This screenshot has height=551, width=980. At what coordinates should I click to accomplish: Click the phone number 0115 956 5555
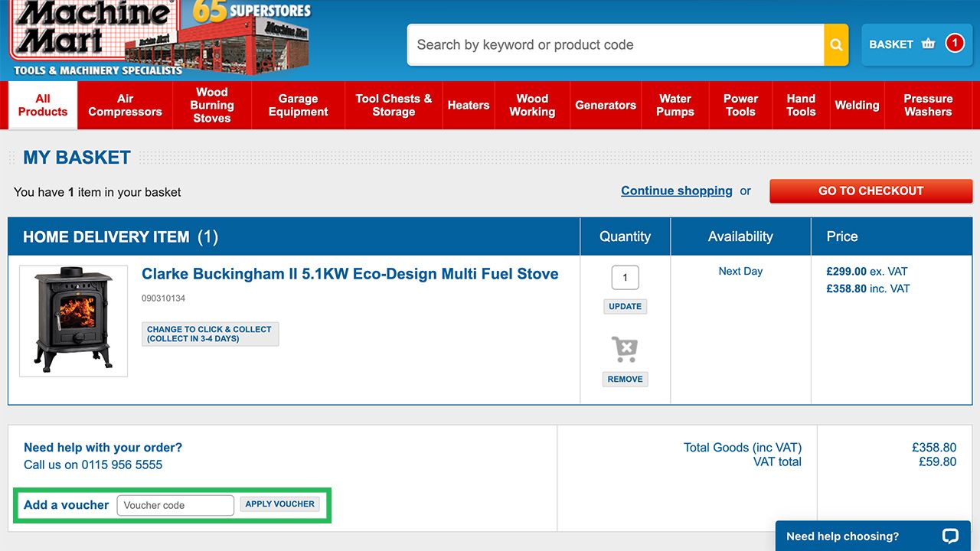[122, 465]
